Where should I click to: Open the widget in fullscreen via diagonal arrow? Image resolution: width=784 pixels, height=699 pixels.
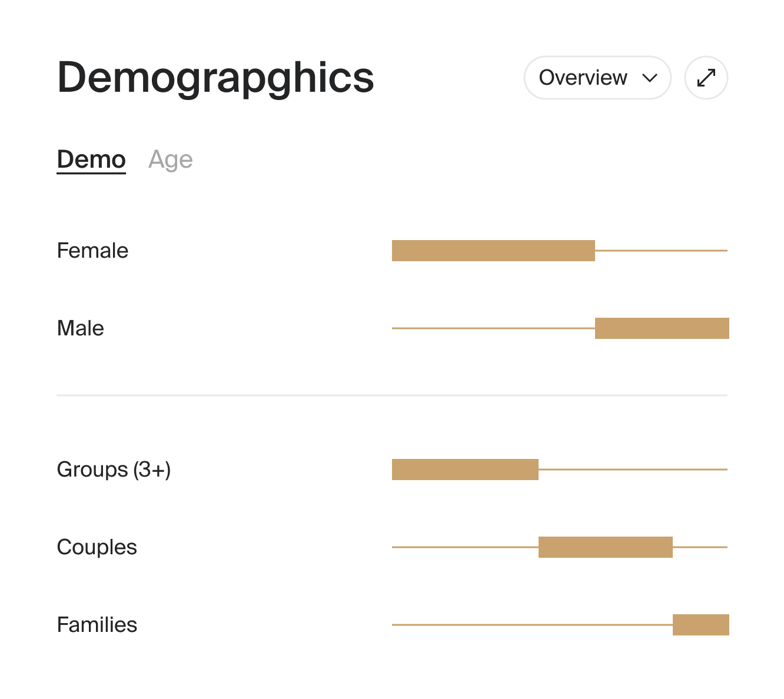click(706, 77)
